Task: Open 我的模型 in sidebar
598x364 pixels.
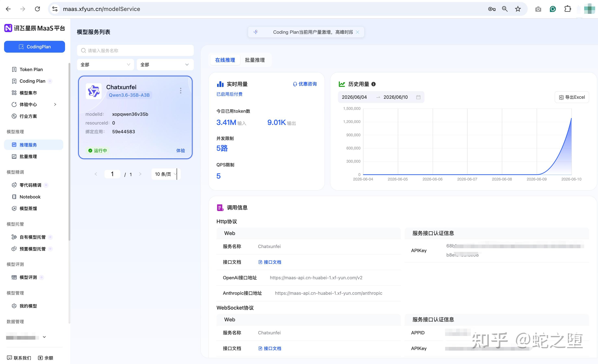Action: click(28, 306)
